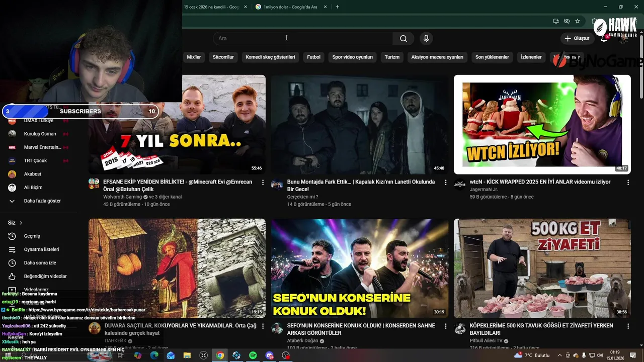This screenshot has height=362, width=644.
Task: Switch to '15 ocak 2026 ne kandili' tab
Action: (x=211, y=7)
